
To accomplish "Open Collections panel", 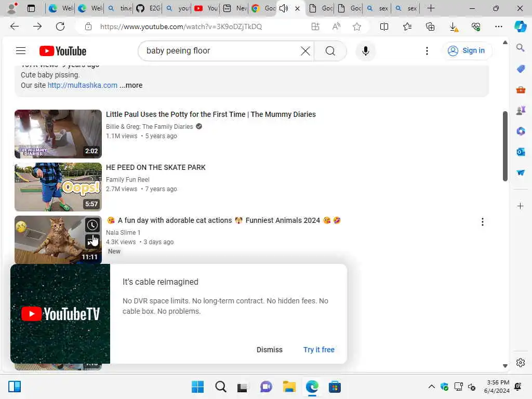I will tap(430, 26).
